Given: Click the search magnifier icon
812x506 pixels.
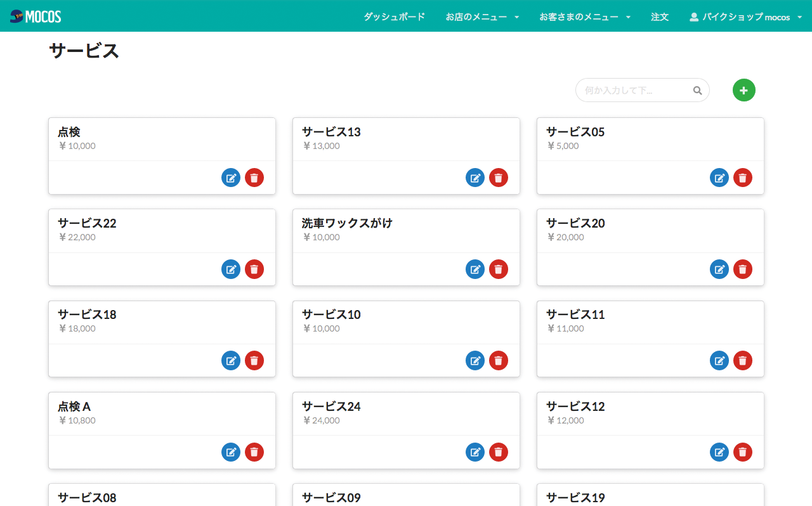Looking at the screenshot, I should point(697,91).
